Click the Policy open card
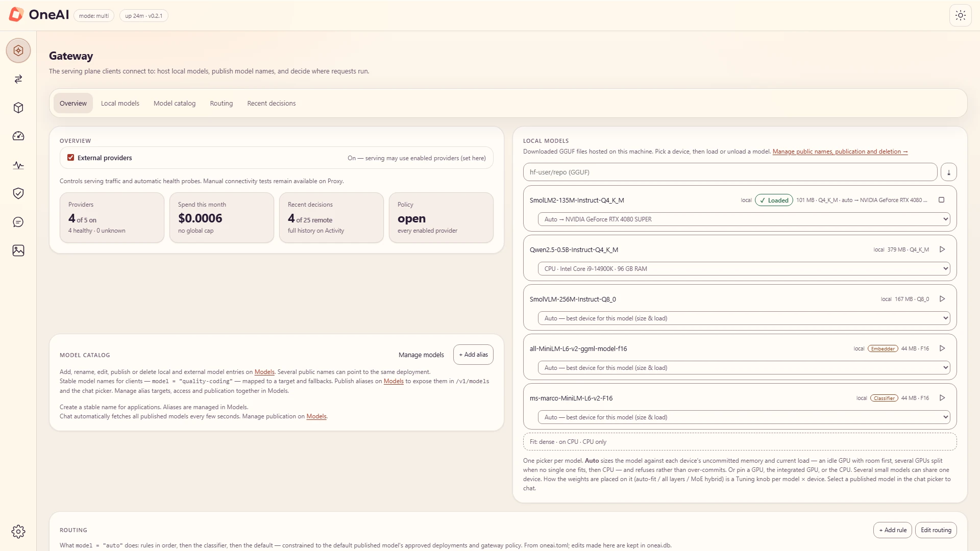The width and height of the screenshot is (980, 551). tap(441, 217)
